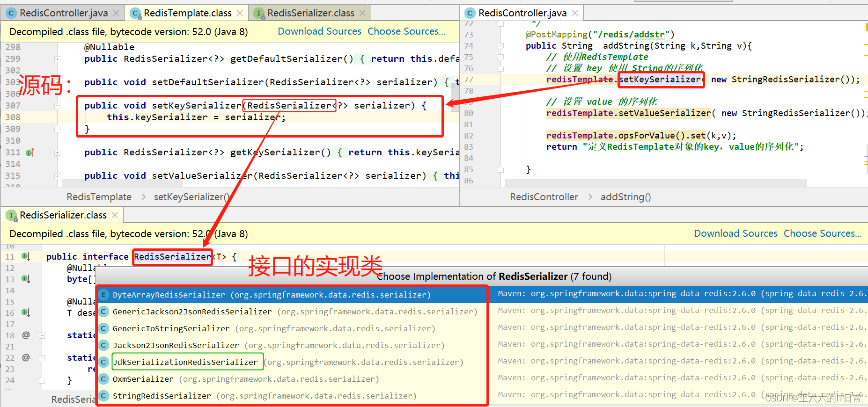Screen dimensions: 868x407
Task: Click Download Sources link in RedisSerializer editor
Action: click(x=736, y=233)
